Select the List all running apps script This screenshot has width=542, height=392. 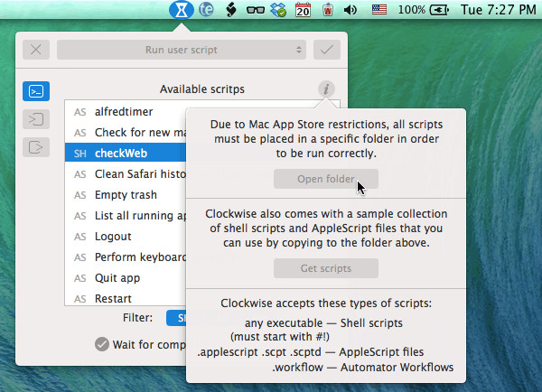click(126, 215)
